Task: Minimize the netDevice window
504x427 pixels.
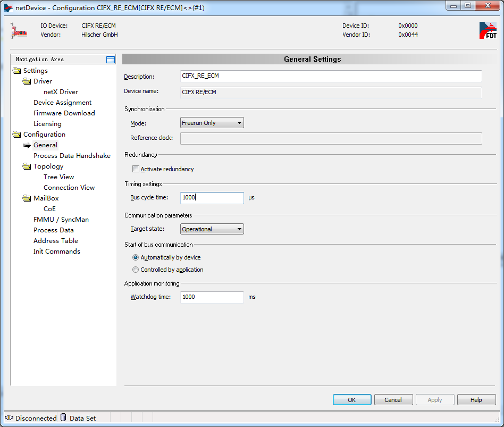Action: pyautogui.click(x=453, y=6)
